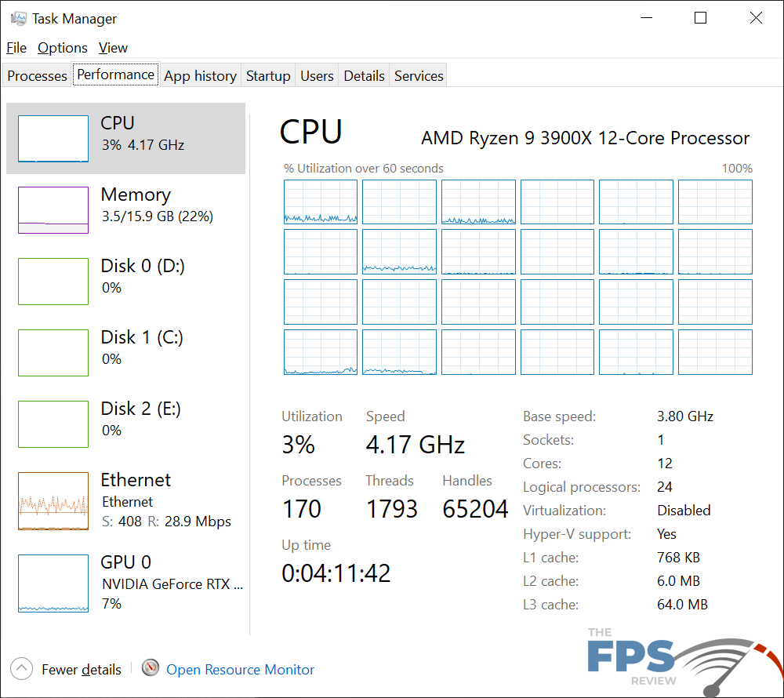Click the Fewer details label
Image resolution: width=784 pixels, height=698 pixels.
tap(82, 670)
